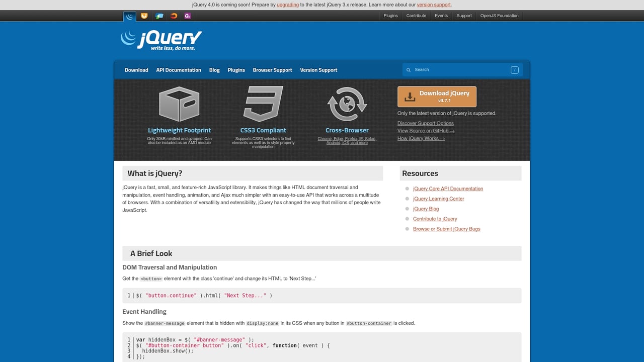Image resolution: width=644 pixels, height=362 pixels.
Task: Select the jQuery logo icon in the top bar
Action: 129,16
